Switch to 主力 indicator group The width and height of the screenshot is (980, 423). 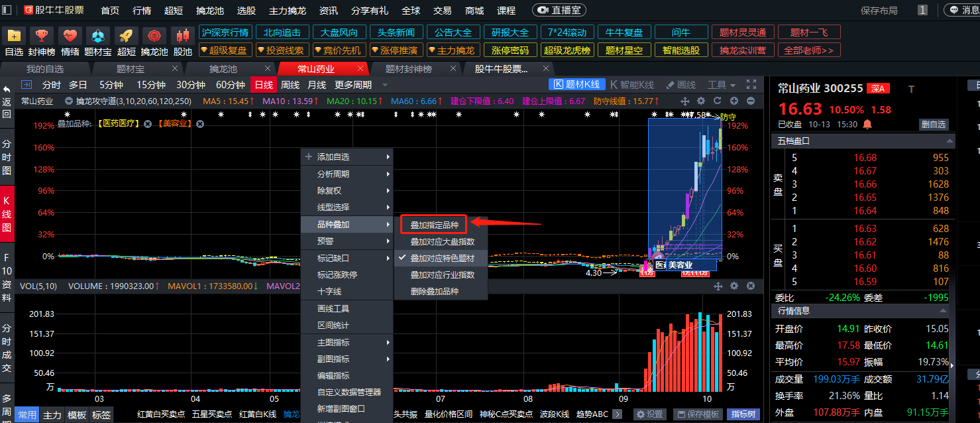[x=52, y=414]
